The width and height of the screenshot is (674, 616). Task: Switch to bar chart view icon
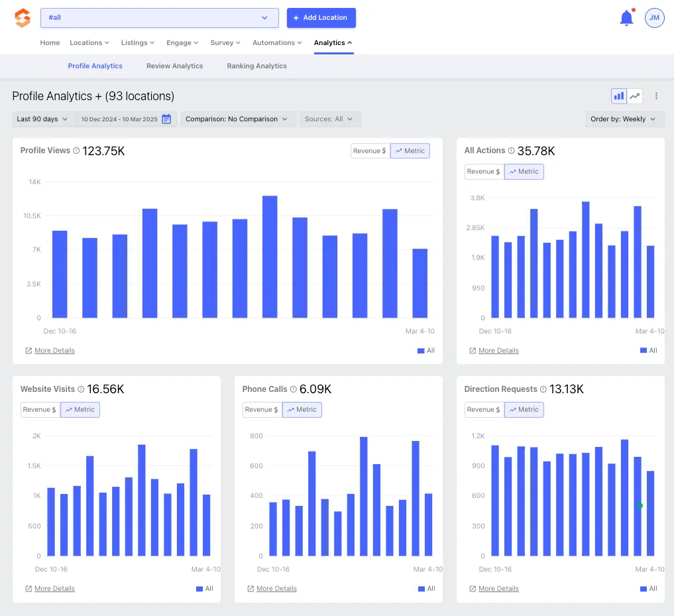pos(618,96)
